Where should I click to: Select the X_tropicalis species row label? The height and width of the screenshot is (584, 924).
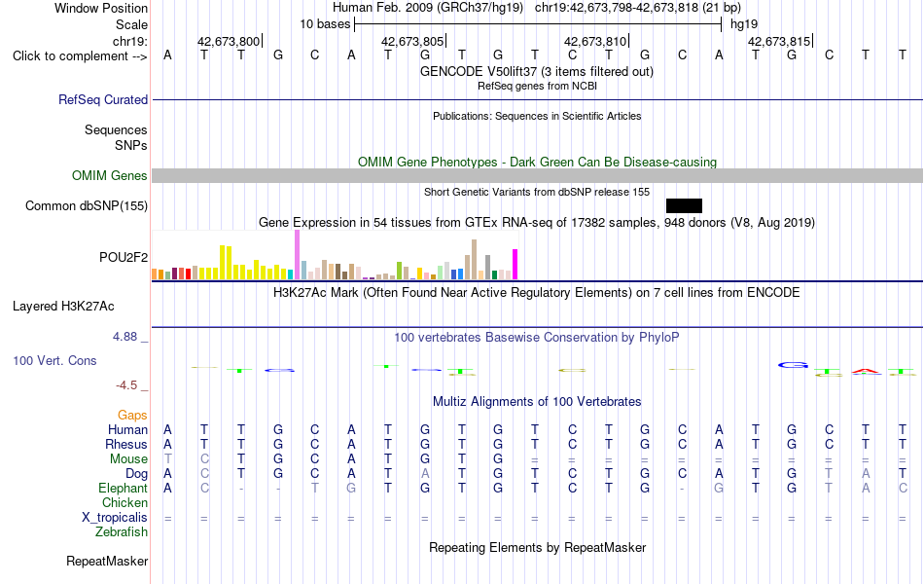pos(115,518)
